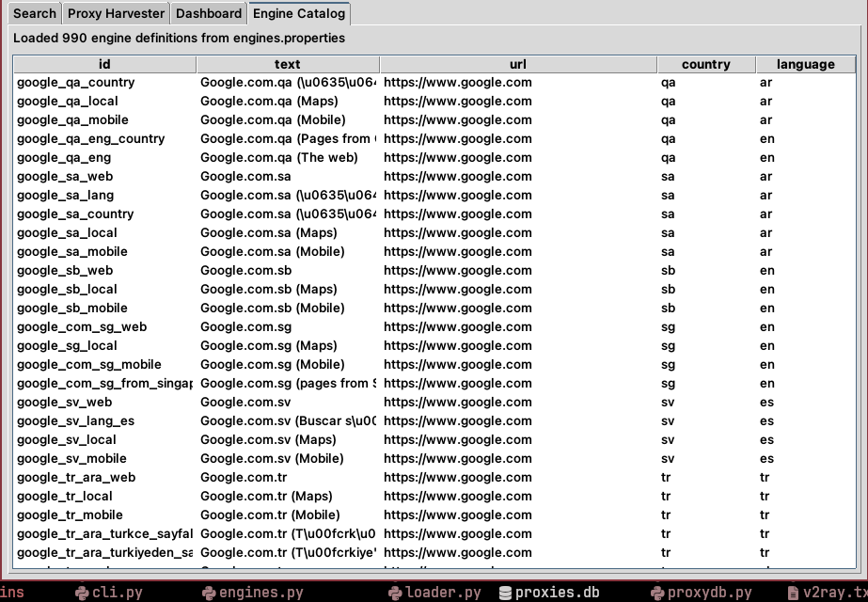Select row google_com_sg_web
This screenshot has height=602, width=868.
click(434, 327)
